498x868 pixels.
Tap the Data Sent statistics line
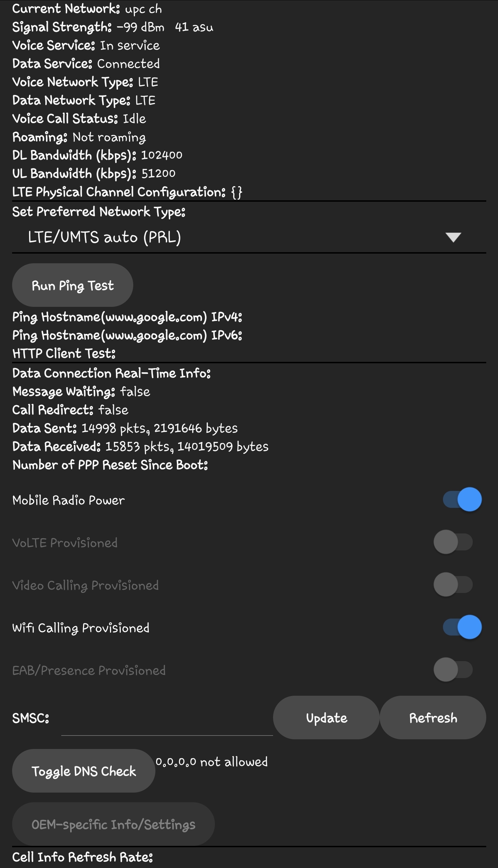tap(125, 428)
